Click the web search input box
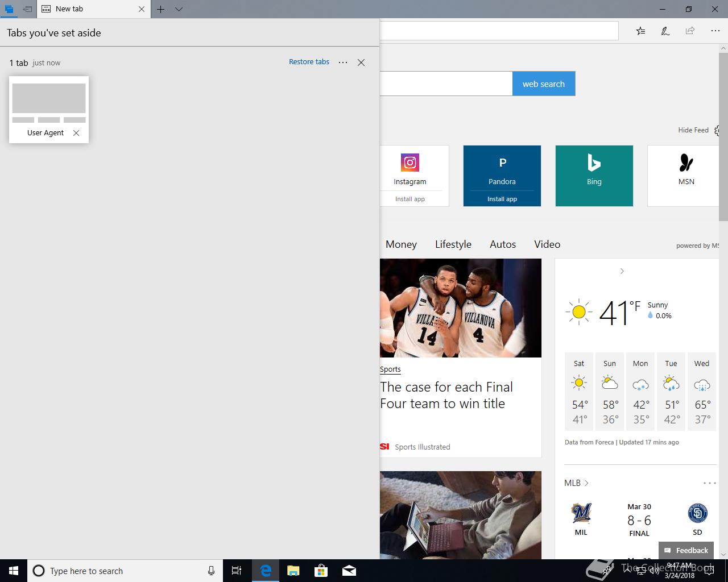 tap(446, 84)
